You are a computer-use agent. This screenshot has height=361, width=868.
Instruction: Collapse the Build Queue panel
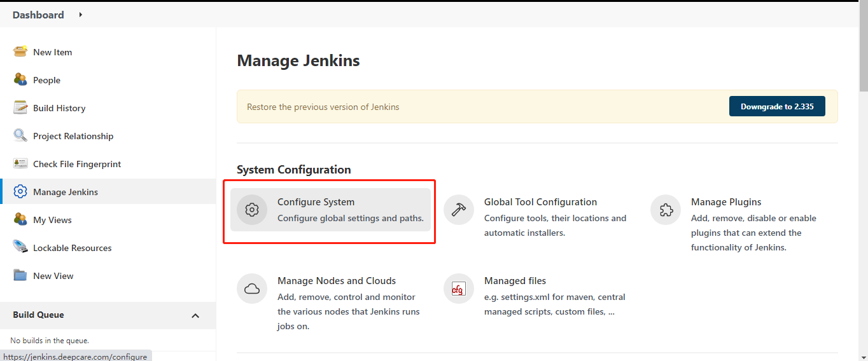pos(195,315)
